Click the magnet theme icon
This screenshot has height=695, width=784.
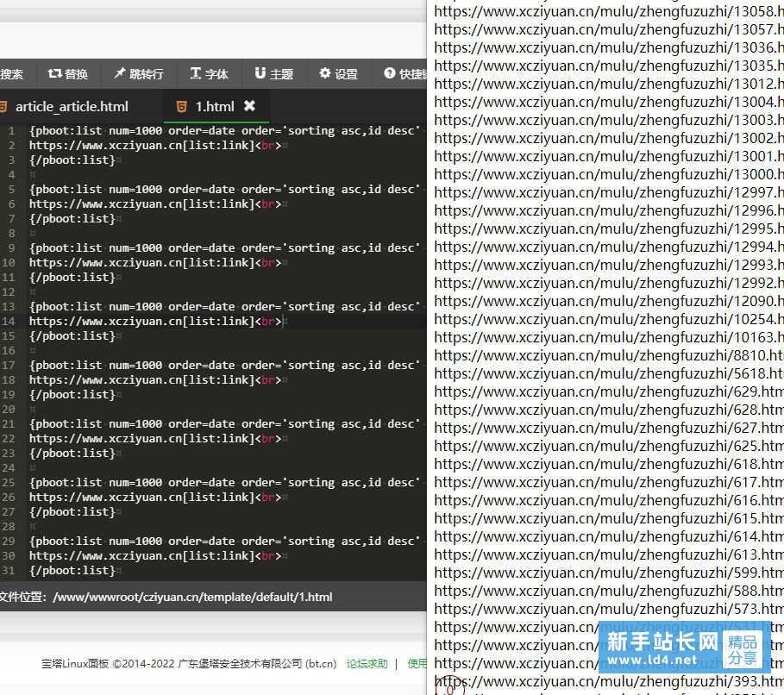click(260, 73)
